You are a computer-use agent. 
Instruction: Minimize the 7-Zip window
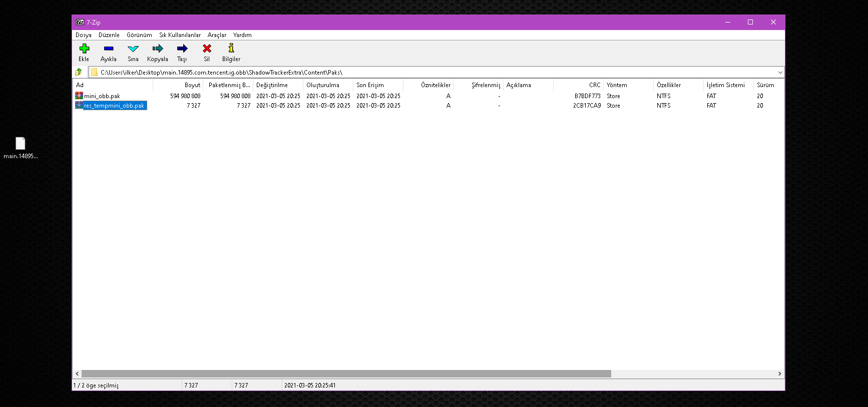(728, 22)
